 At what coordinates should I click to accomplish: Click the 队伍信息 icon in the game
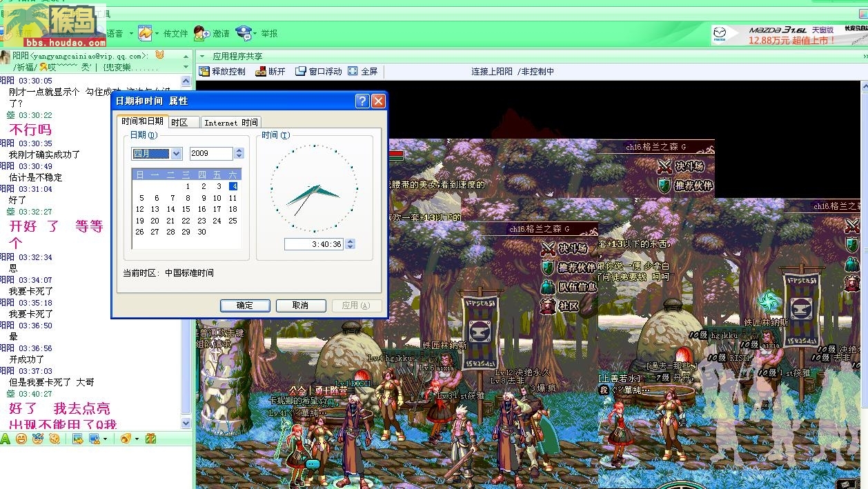547,287
